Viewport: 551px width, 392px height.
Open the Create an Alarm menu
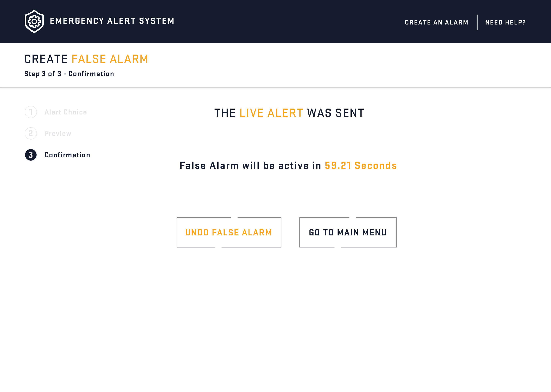click(436, 22)
